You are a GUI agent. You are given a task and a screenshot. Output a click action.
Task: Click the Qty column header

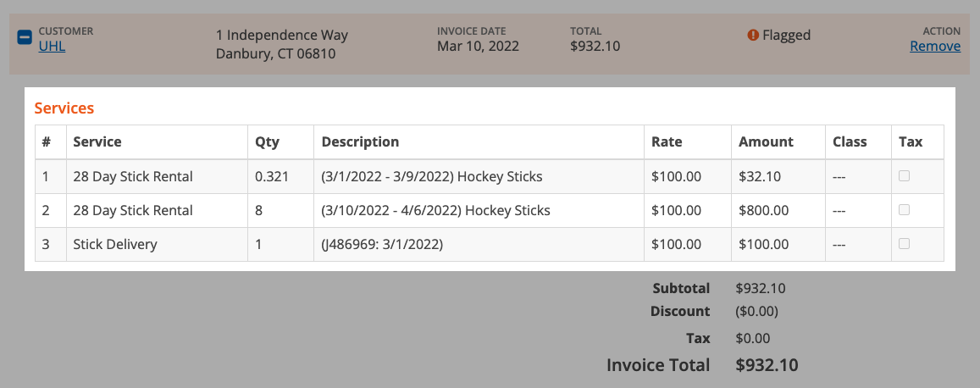click(267, 141)
